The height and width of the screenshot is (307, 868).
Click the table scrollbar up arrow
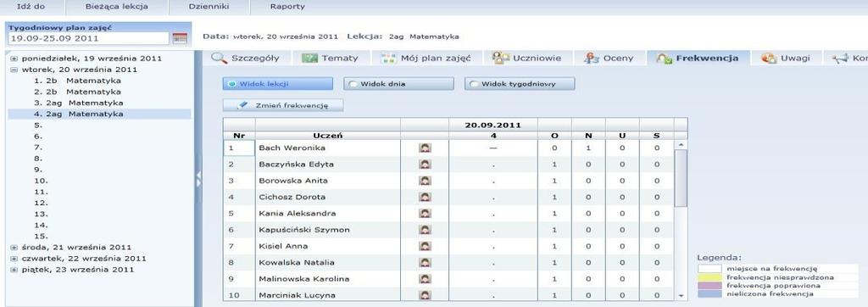click(x=681, y=145)
